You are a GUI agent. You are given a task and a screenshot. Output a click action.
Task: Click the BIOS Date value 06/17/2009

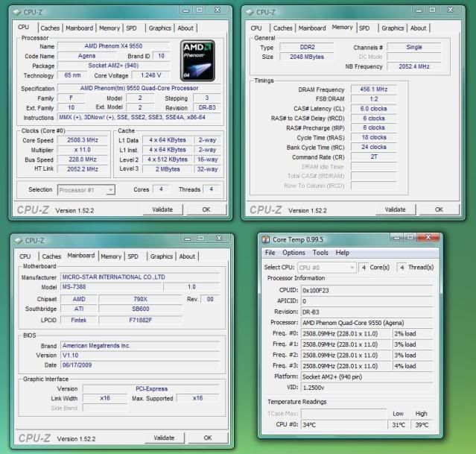[139, 365]
